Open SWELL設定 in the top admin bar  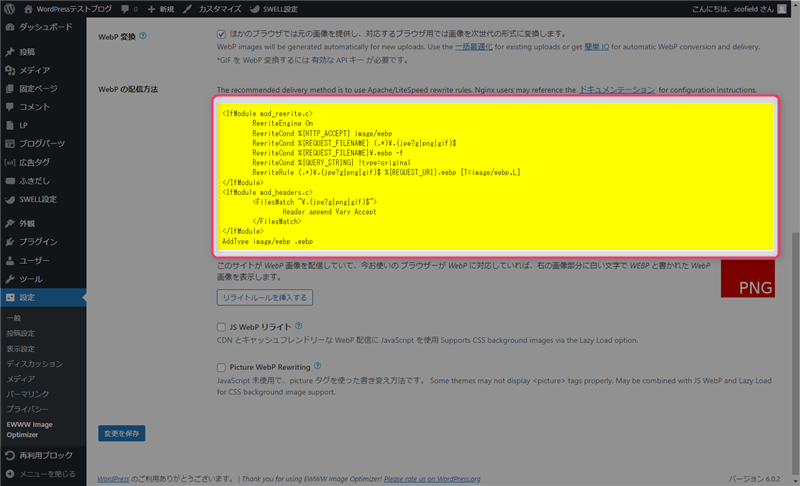[x=274, y=9]
